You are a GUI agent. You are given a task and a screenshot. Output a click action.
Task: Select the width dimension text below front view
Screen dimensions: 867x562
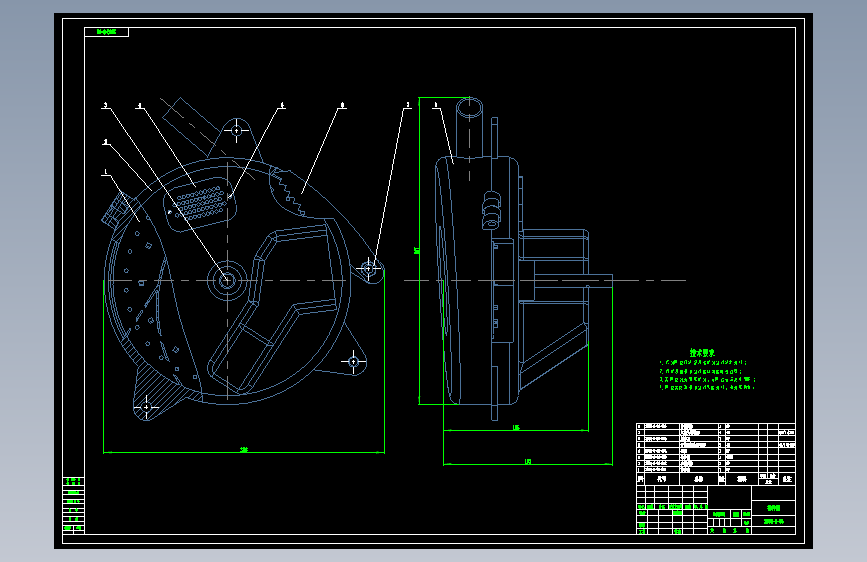click(244, 449)
